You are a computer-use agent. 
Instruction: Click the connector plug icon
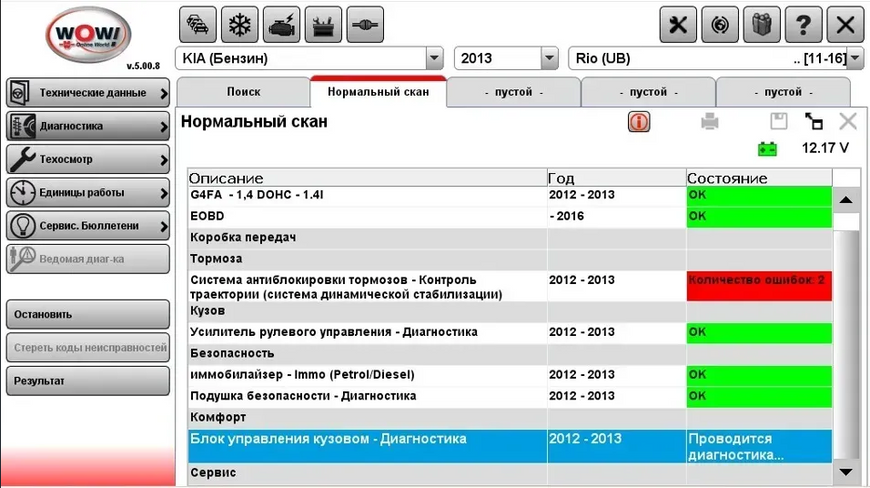365,25
